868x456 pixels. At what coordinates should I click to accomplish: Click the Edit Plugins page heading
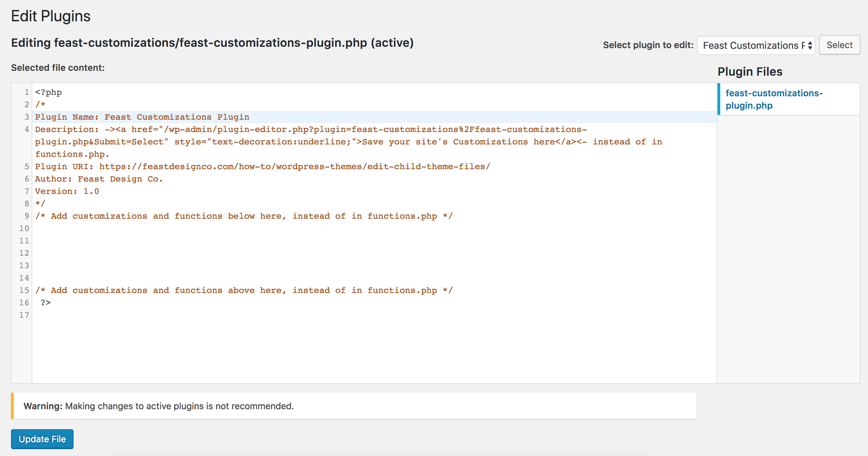pos(51,16)
